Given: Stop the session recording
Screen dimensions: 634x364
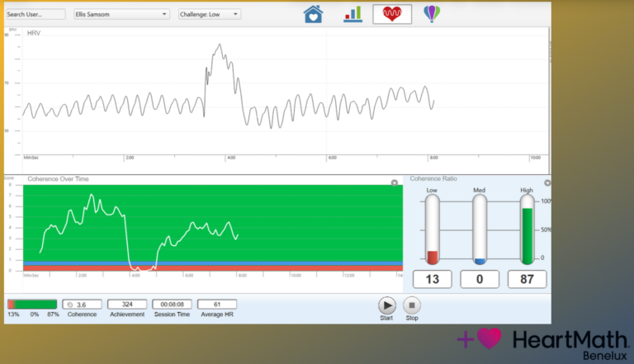Looking at the screenshot, I should (412, 305).
